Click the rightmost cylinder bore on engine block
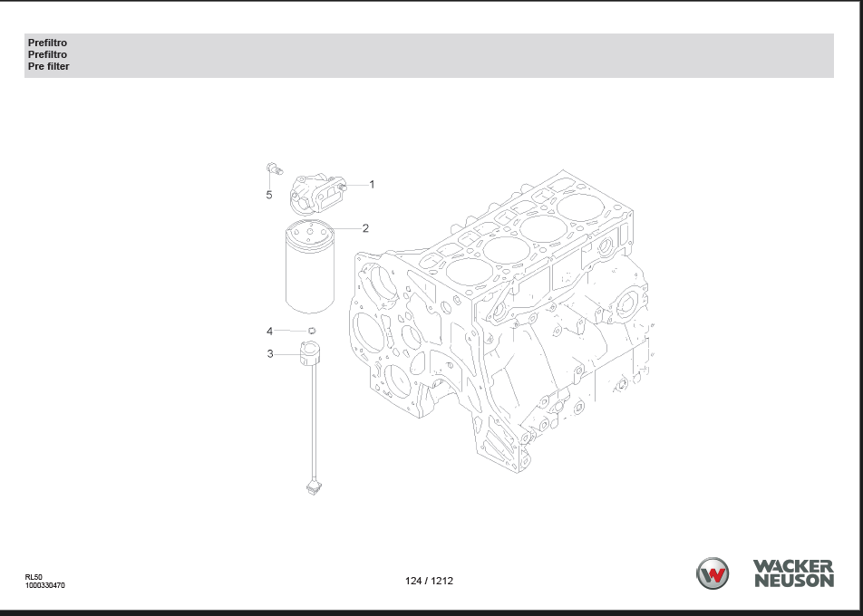The image size is (863, 616). [584, 205]
